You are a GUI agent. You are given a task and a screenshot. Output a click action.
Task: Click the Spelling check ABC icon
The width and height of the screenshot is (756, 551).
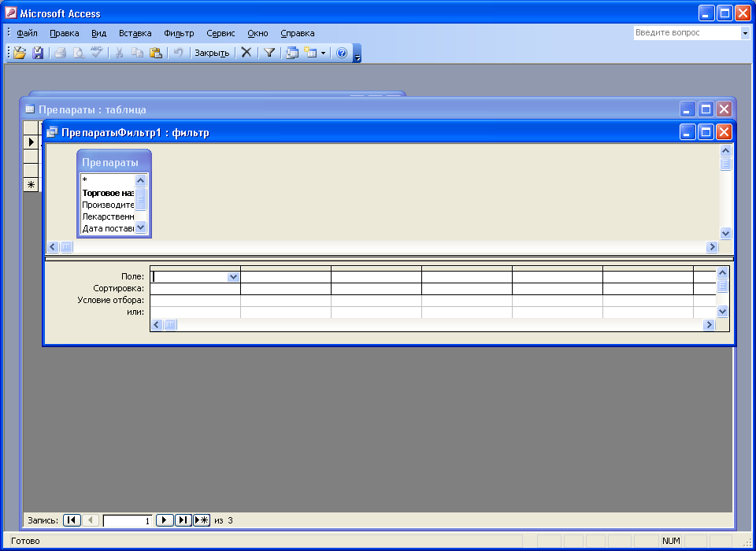pos(96,53)
